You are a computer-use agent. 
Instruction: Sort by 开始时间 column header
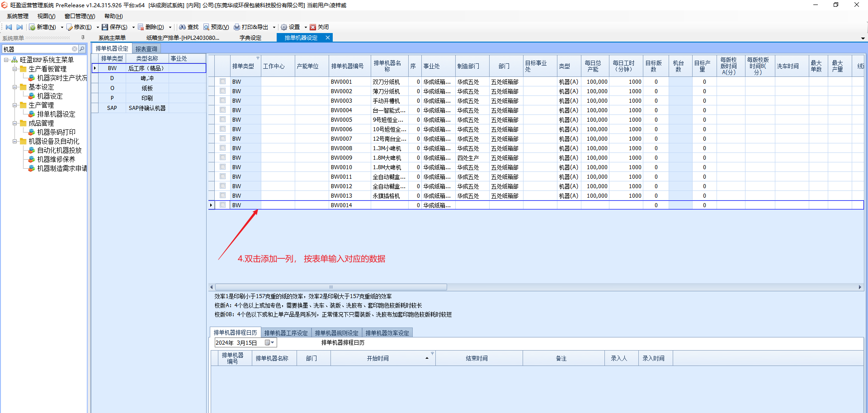[382, 358]
